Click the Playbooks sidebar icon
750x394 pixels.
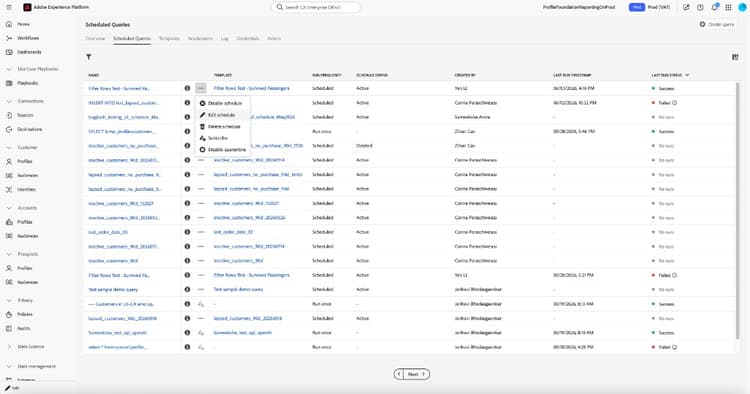click(x=9, y=83)
